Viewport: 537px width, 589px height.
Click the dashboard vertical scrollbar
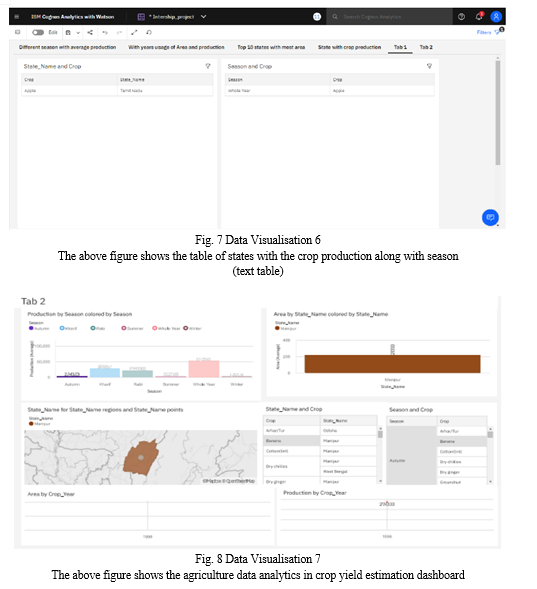click(x=498, y=113)
